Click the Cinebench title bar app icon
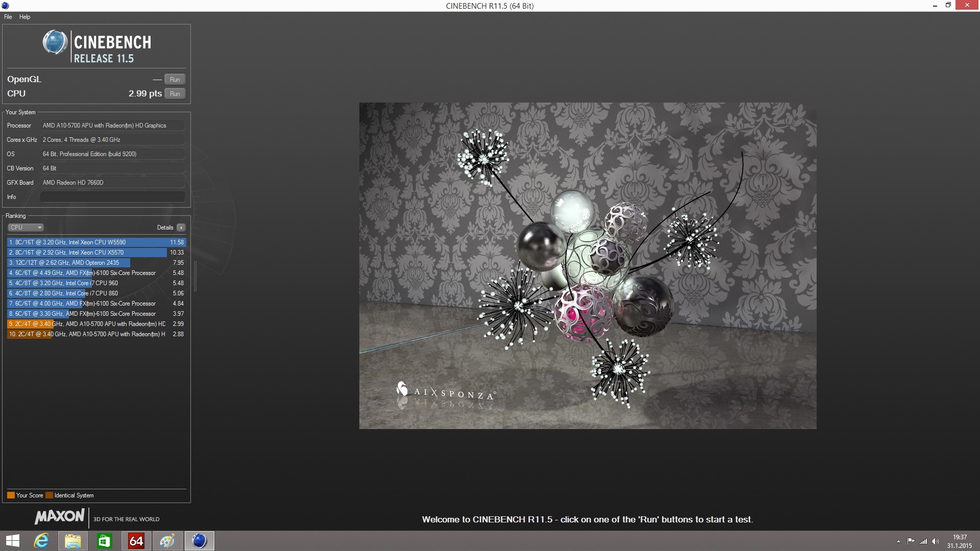 [x=5, y=6]
